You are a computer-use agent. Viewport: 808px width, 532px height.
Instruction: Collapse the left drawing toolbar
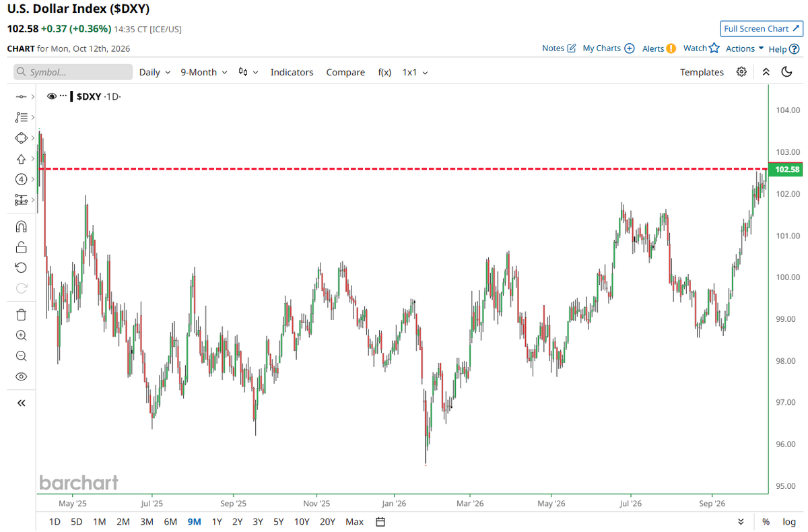click(x=21, y=403)
